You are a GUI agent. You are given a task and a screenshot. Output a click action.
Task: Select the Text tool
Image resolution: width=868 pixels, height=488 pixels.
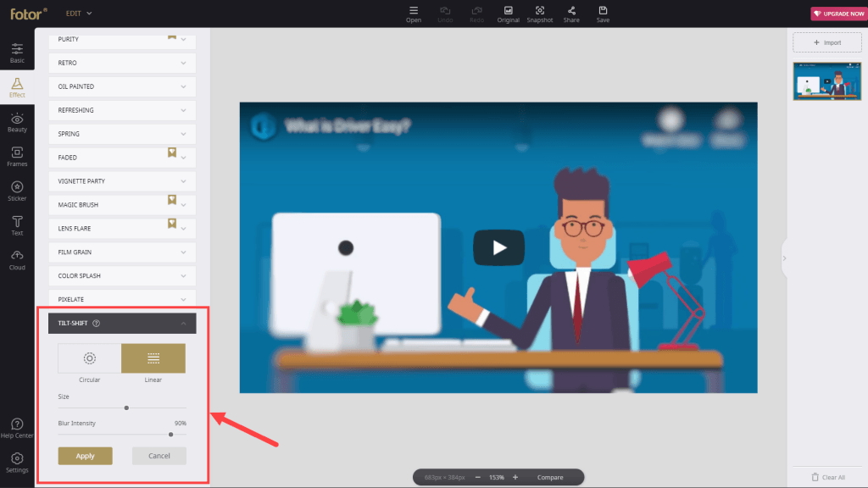(x=17, y=225)
